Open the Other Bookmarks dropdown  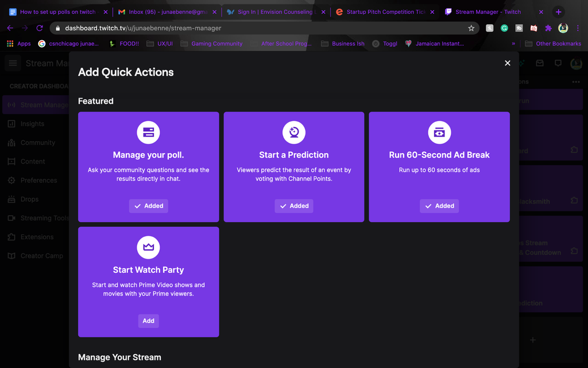[552, 43]
